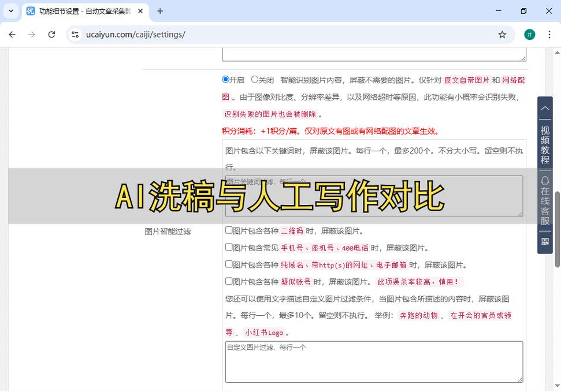Click the 奔跑的动物 example tag

pyautogui.click(x=419, y=315)
